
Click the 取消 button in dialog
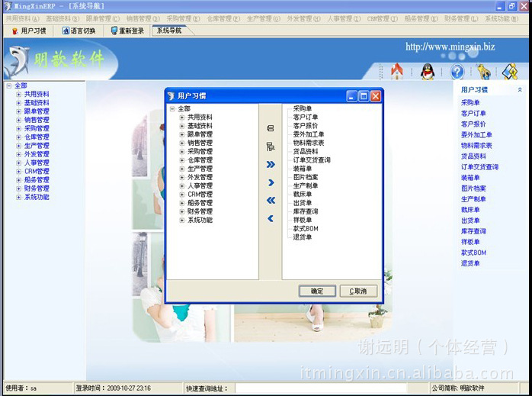(358, 291)
